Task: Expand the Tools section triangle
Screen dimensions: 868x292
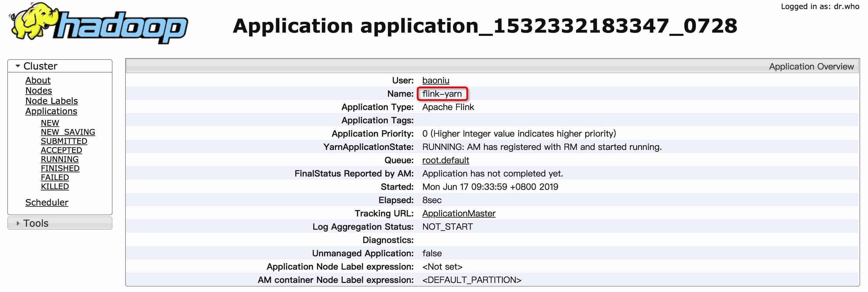Action: coord(18,223)
